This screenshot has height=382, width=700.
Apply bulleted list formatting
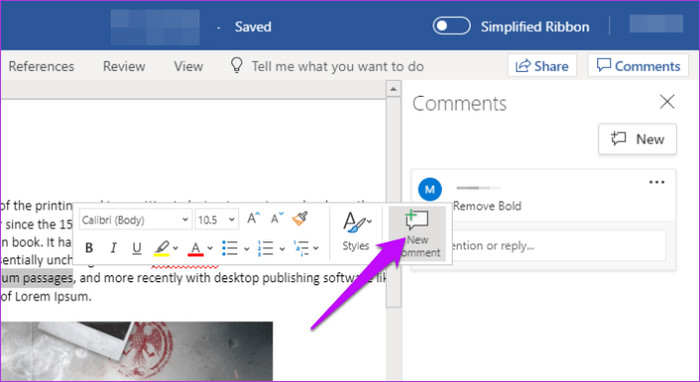coord(230,248)
